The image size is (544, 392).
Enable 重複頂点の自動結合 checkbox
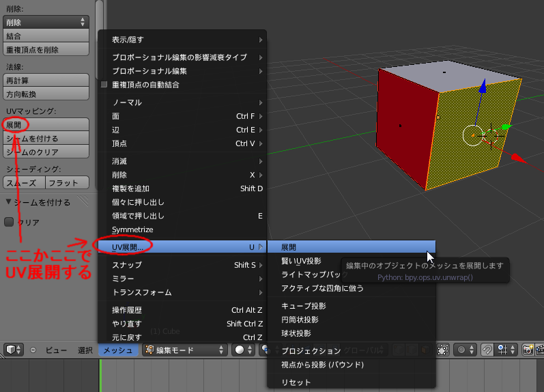click(104, 85)
